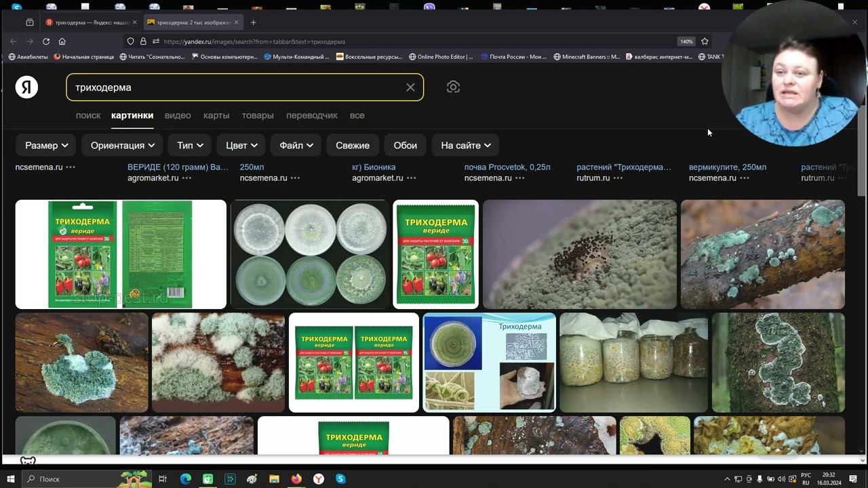
Task: Select the 'картинки' tab
Action: click(132, 115)
